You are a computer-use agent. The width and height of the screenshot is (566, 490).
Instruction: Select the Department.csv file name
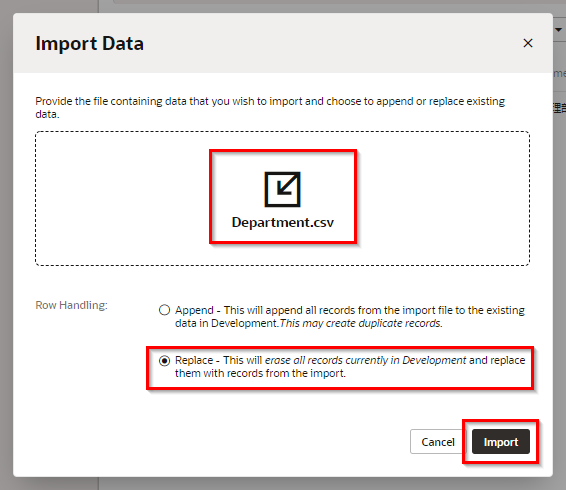coord(283,222)
